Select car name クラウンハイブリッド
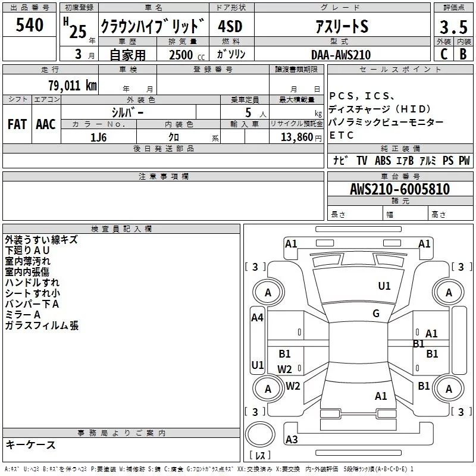 coord(152,26)
